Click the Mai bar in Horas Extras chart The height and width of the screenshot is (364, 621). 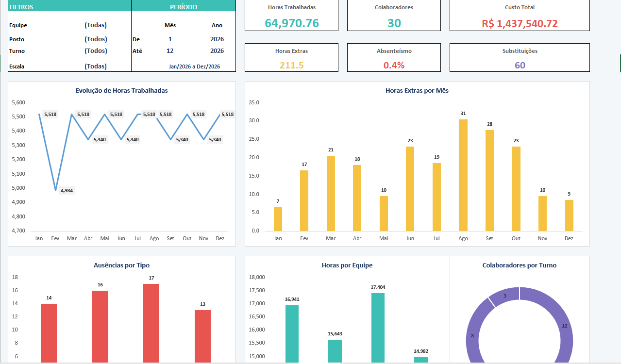(x=384, y=214)
